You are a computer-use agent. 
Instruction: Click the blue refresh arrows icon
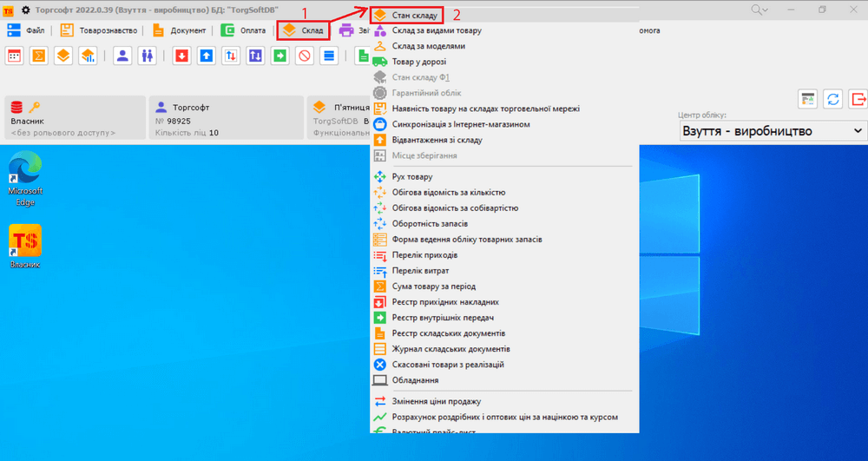tap(832, 99)
